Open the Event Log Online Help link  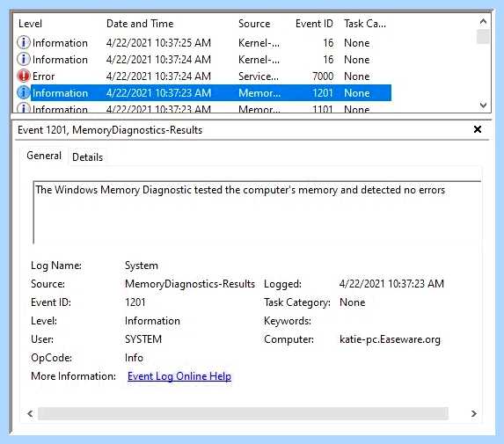(x=179, y=376)
